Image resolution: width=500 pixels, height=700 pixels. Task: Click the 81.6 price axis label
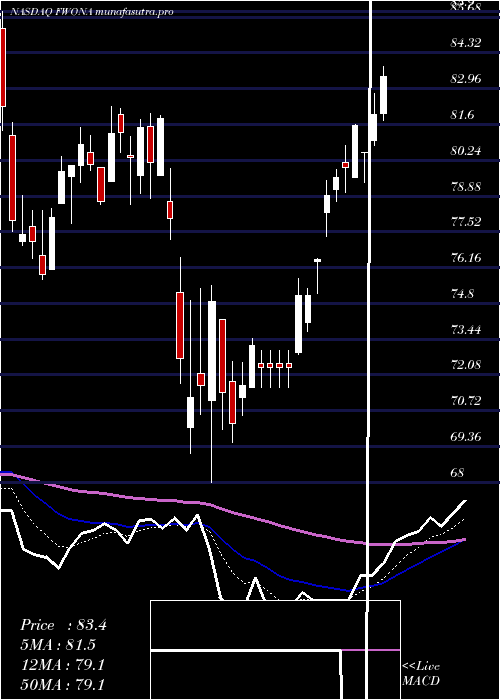[462, 115]
